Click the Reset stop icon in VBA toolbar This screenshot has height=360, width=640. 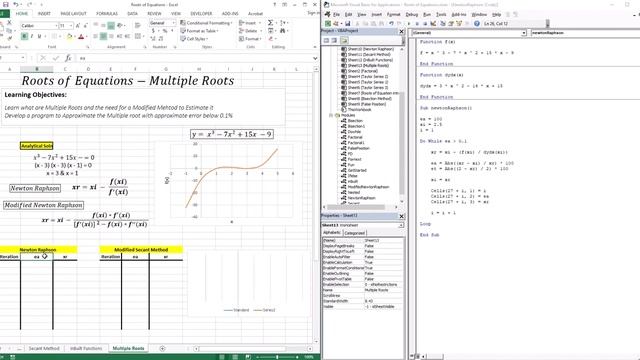(x=424, y=24)
